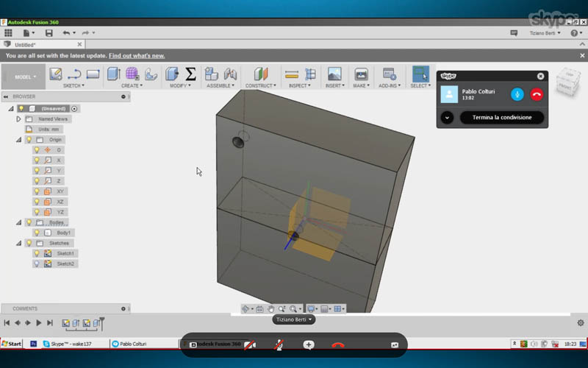
Task: Open the MODIFY menu
Action: [x=180, y=85]
